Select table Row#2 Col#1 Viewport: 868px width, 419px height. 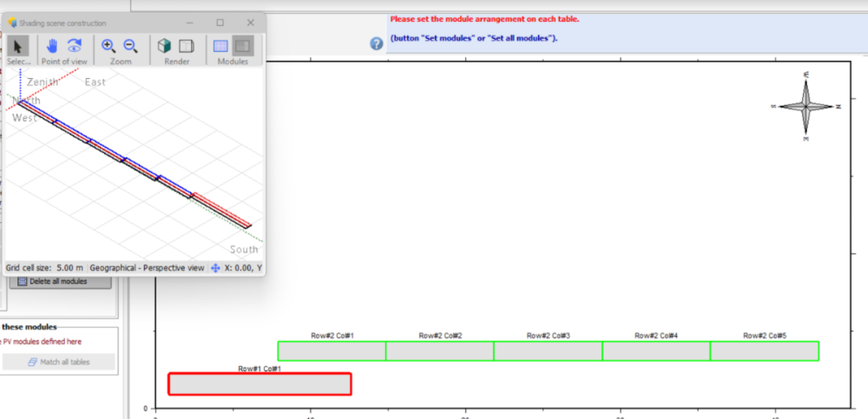coord(332,350)
